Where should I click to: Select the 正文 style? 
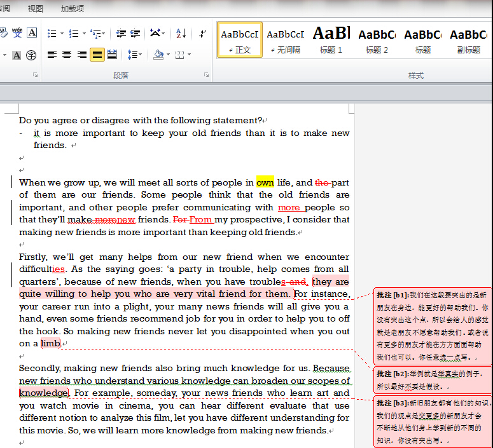click(x=240, y=40)
